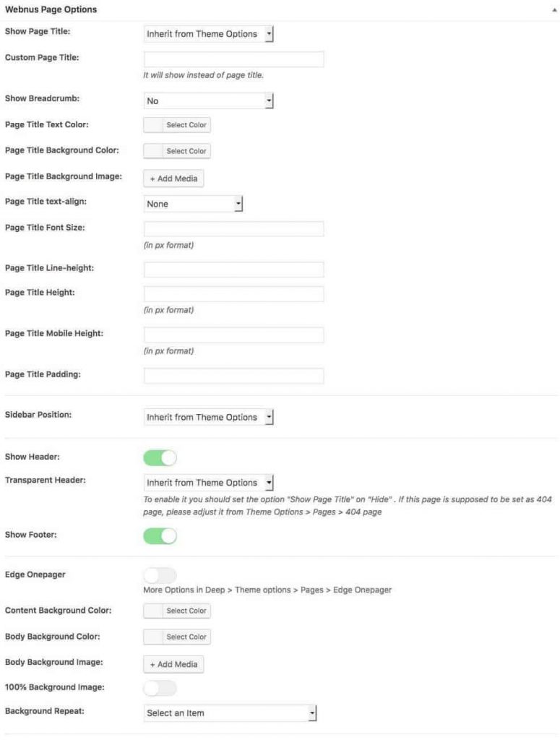Open the Page Title text-align dropdown
Screen dimensions: 560x740
(192, 204)
